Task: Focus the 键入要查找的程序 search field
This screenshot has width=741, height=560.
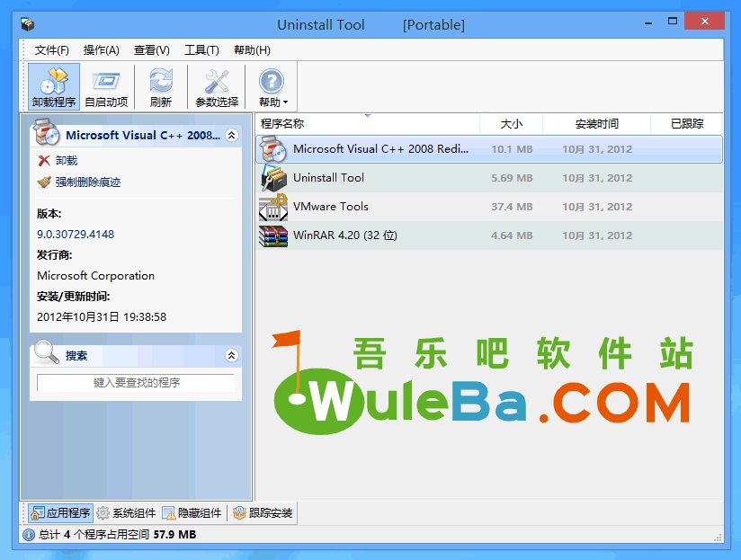Action: click(136, 383)
